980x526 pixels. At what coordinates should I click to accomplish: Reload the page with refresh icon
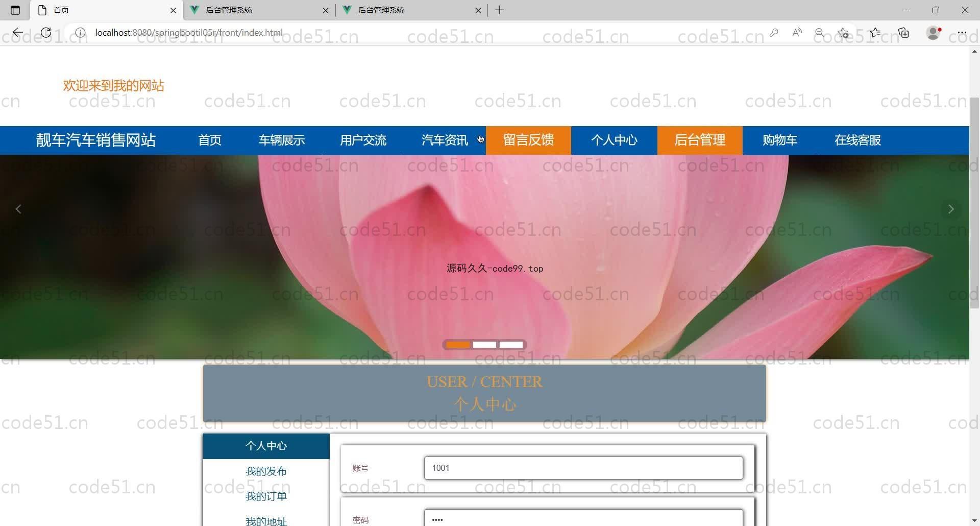pyautogui.click(x=46, y=33)
